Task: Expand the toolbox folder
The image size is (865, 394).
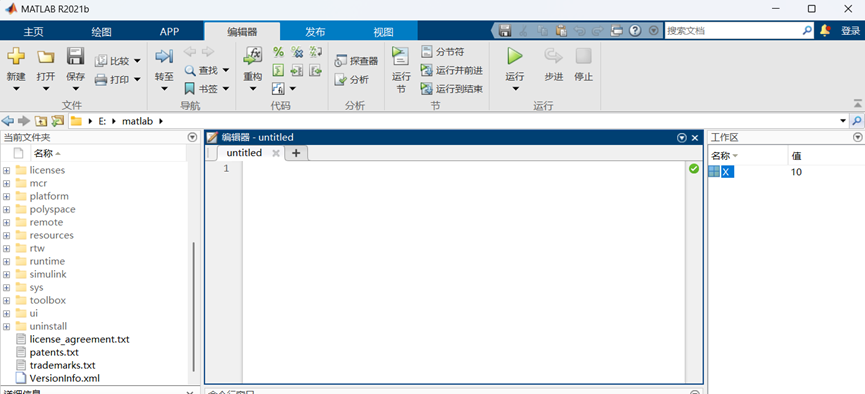Action: (7, 301)
